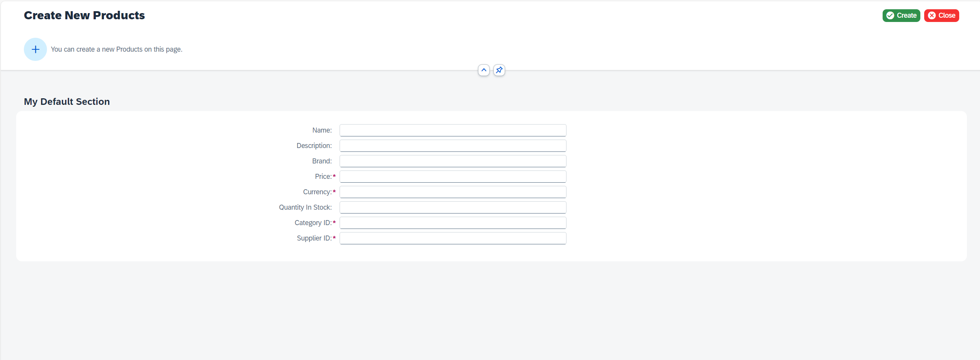Focus the Description input field
This screenshot has height=360, width=980.
point(453,146)
